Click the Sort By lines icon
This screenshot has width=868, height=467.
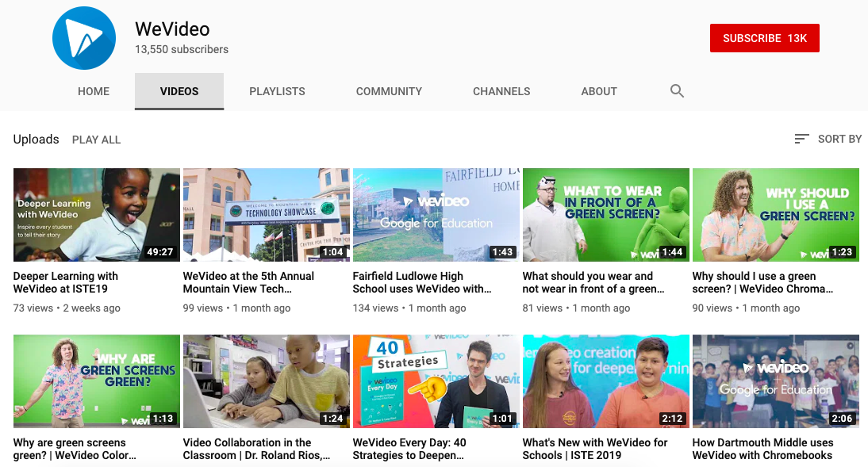[x=801, y=139]
